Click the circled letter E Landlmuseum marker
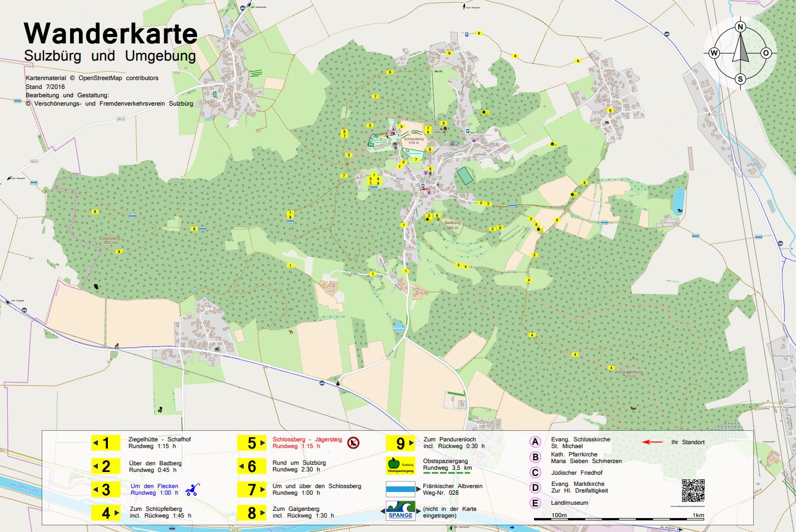Screen dimensions: 796x532 click(x=535, y=503)
